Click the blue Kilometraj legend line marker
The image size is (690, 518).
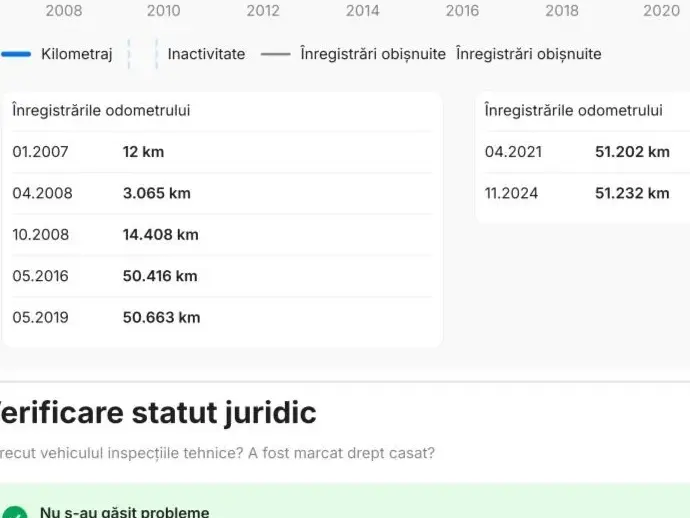[16, 54]
